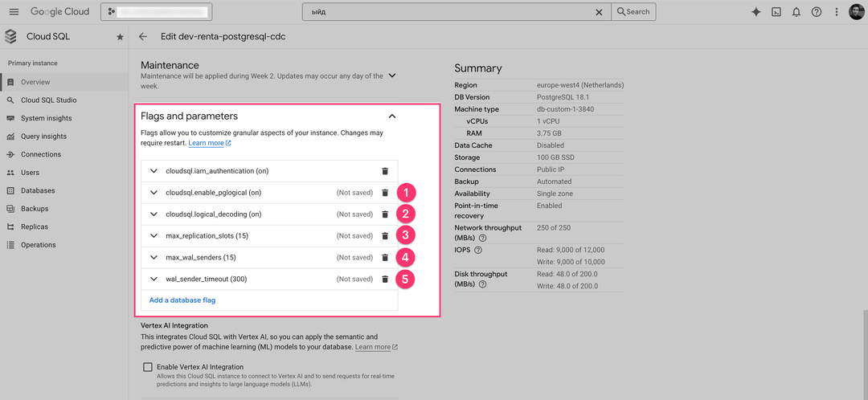The height and width of the screenshot is (400, 868).
Task: Remove the wal_sender_timeout flag via trash icon
Action: coord(385,280)
